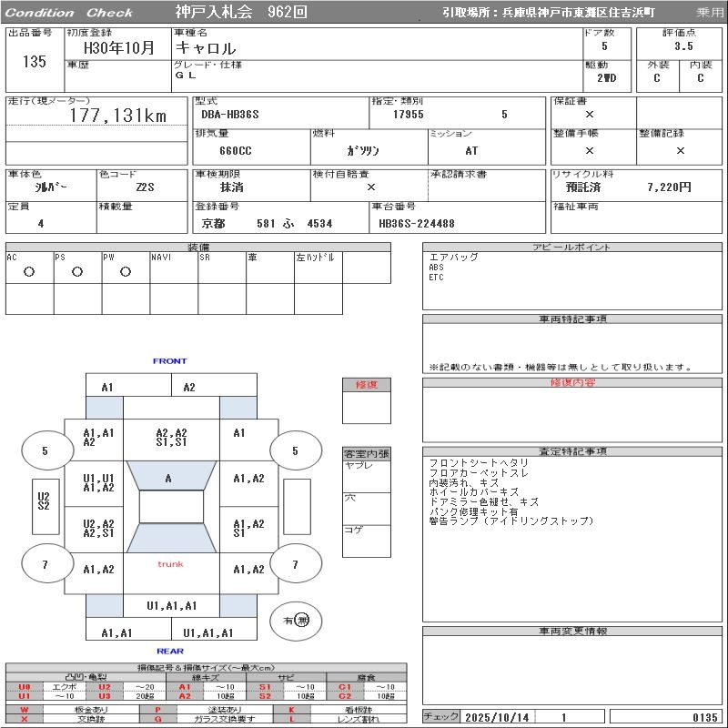Image resolution: width=728 pixels, height=728 pixels.
Task: Click the chassis number HB36S-224488
Action: [416, 223]
